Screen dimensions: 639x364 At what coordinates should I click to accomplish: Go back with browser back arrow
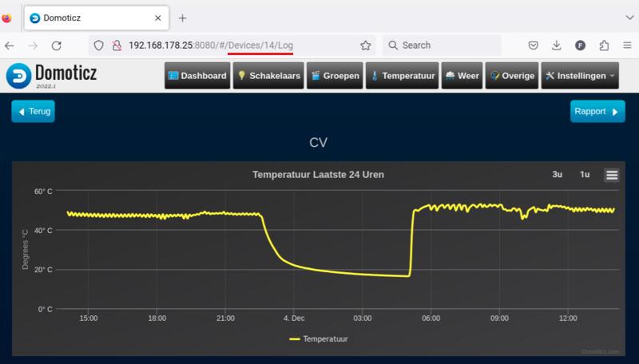point(10,45)
